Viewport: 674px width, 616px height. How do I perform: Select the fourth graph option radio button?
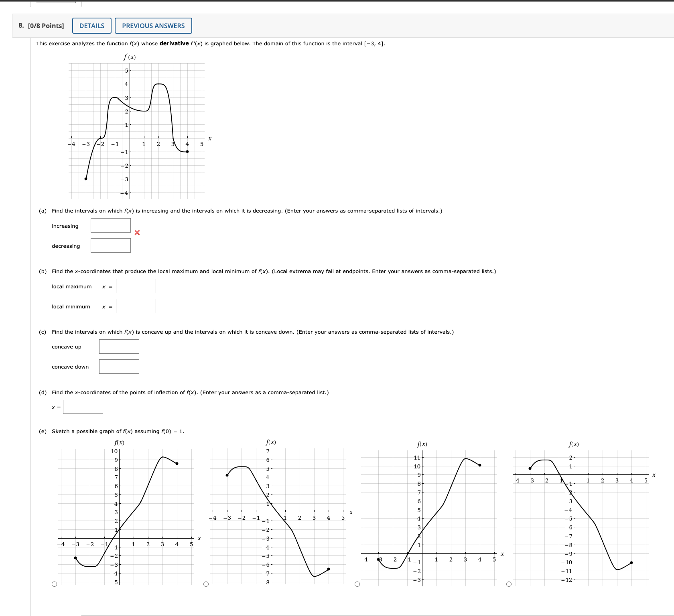pyautogui.click(x=509, y=584)
